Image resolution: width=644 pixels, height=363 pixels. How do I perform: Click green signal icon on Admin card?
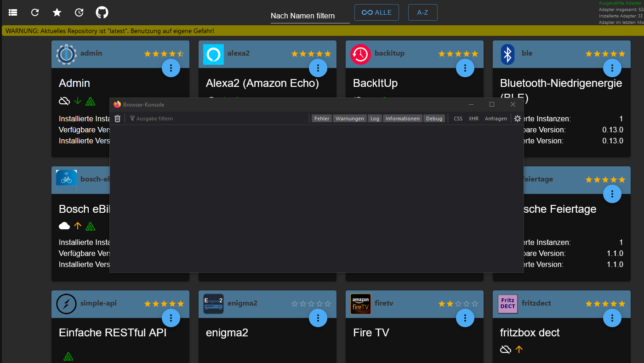(x=90, y=101)
